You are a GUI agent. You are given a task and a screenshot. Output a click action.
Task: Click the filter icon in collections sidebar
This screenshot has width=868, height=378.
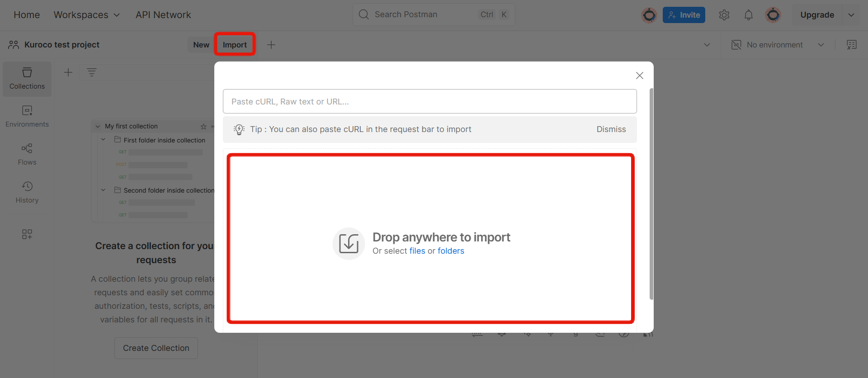click(x=92, y=72)
